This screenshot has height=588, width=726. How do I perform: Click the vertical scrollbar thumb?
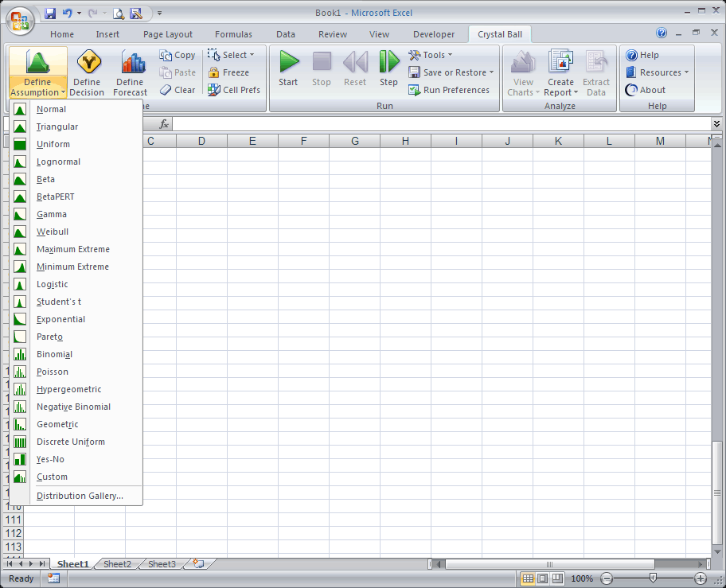click(716, 493)
